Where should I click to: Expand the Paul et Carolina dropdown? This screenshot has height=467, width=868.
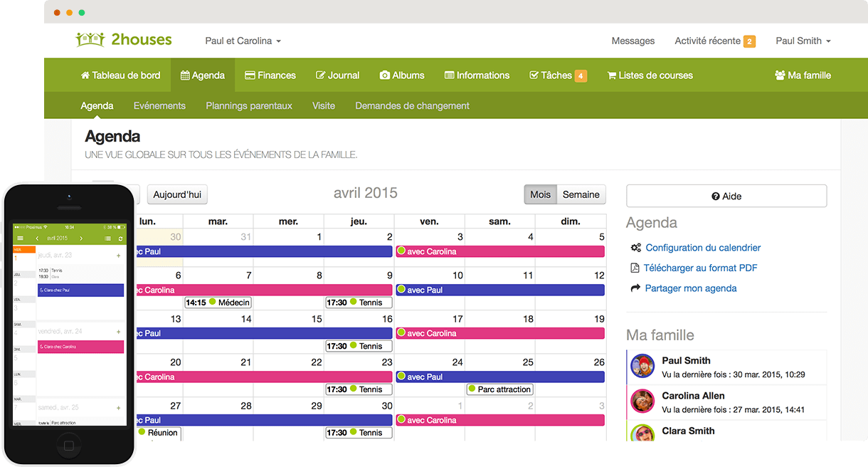pyautogui.click(x=243, y=41)
